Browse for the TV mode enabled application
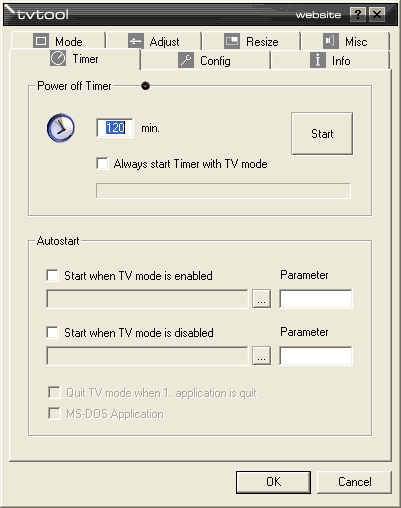This screenshot has height=508, width=401. click(x=261, y=299)
